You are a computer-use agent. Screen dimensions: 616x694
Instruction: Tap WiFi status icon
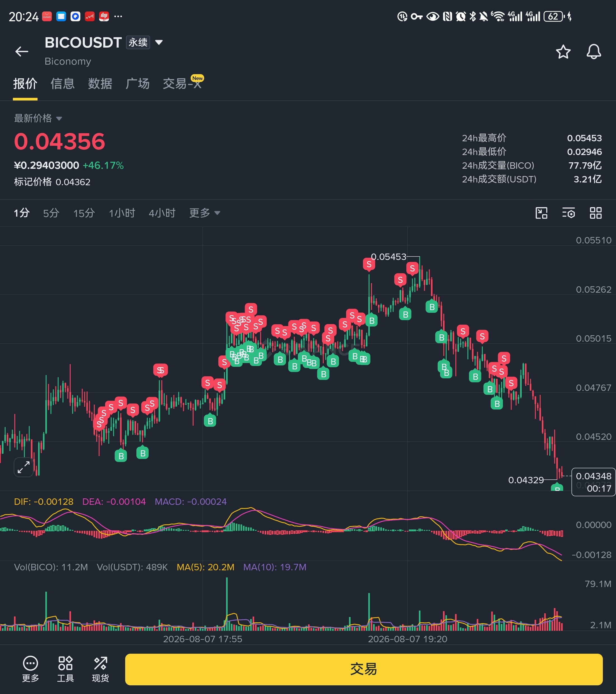[x=498, y=16]
